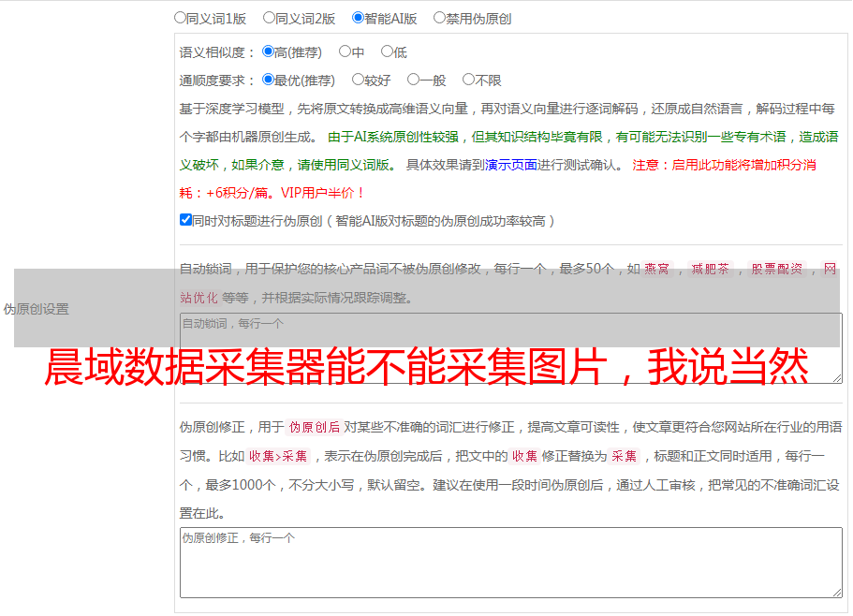
Task: Click the 减肥茶 example keyword tag
Action: tap(710, 270)
